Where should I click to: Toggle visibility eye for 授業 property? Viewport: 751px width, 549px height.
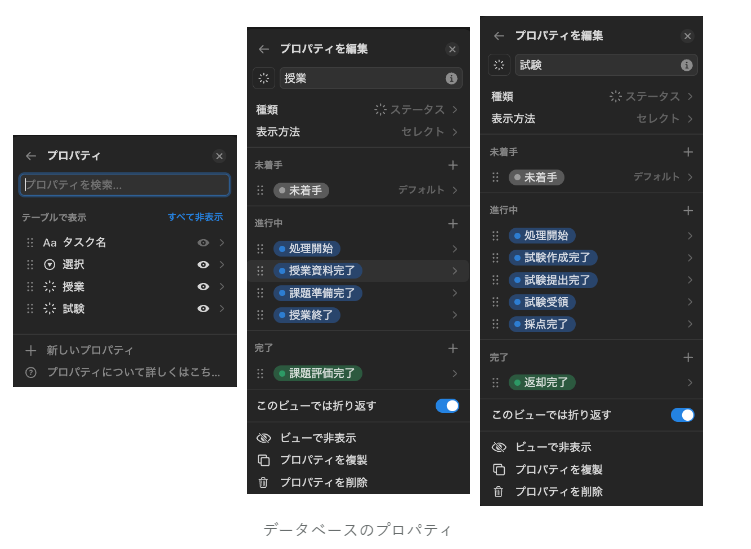pyautogui.click(x=203, y=286)
